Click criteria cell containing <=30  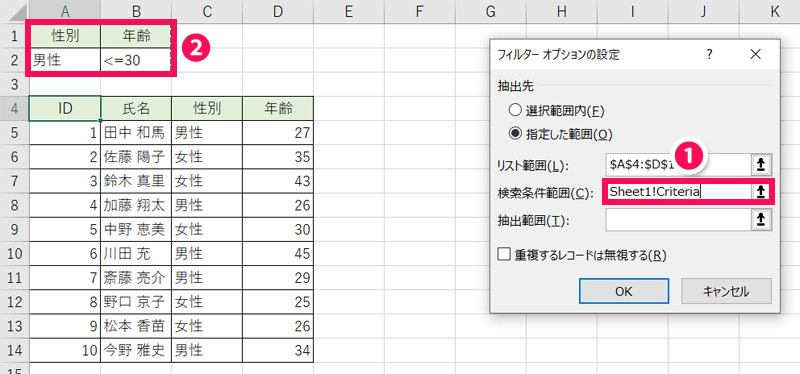[136, 60]
